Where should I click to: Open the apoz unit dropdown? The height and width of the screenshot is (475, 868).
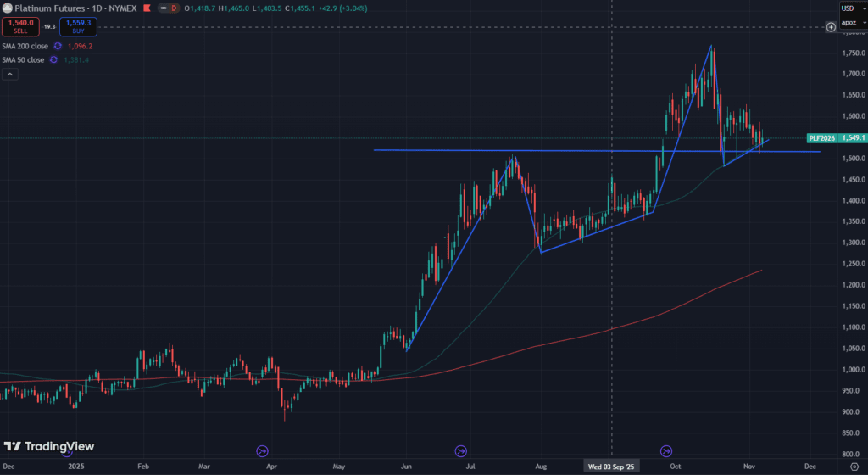[x=849, y=23]
